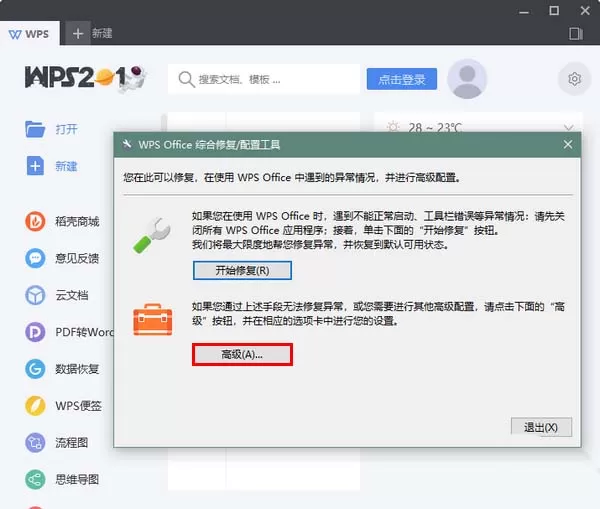Viewport: 600px width, 509px height.
Task: Open the 稻壳商城 icon
Action: click(35, 221)
